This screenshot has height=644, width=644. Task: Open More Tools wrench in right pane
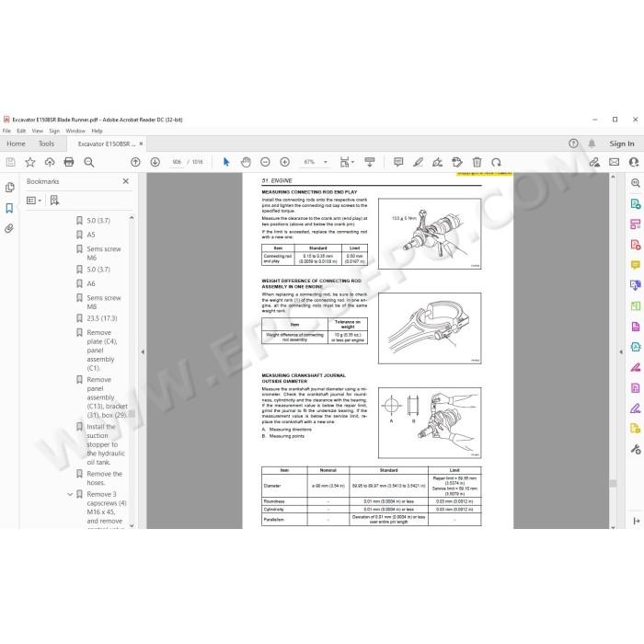[636, 449]
